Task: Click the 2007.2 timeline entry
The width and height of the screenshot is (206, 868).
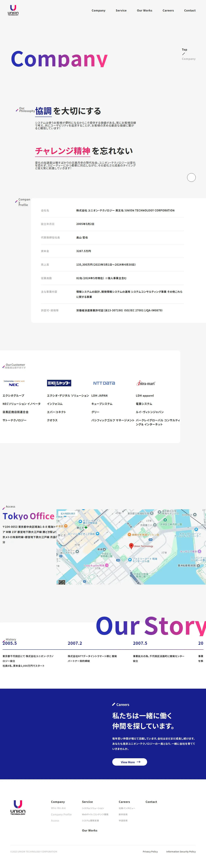Action: click(75, 643)
